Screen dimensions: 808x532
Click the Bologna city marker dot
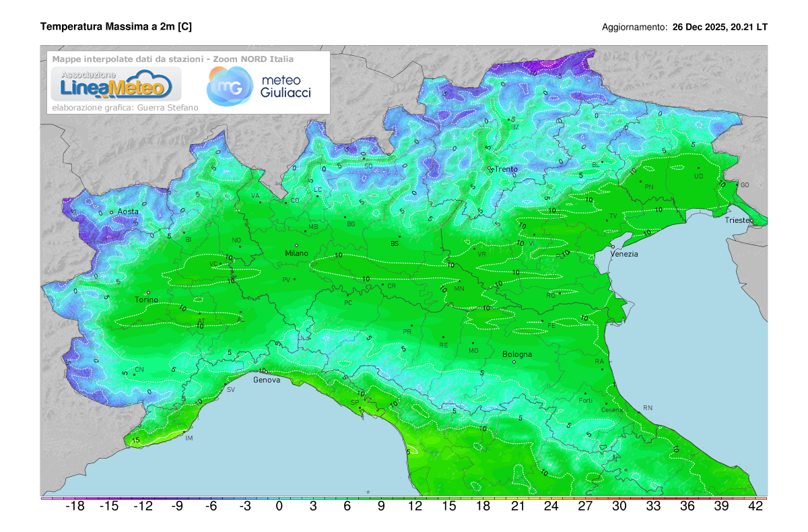[514, 362]
